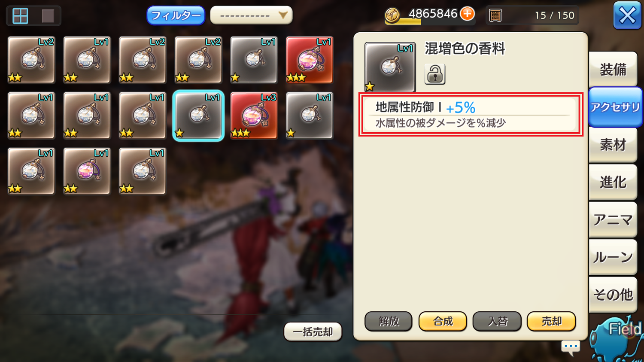Click the 売却 sell button
This screenshot has height=362, width=644.
click(551, 321)
